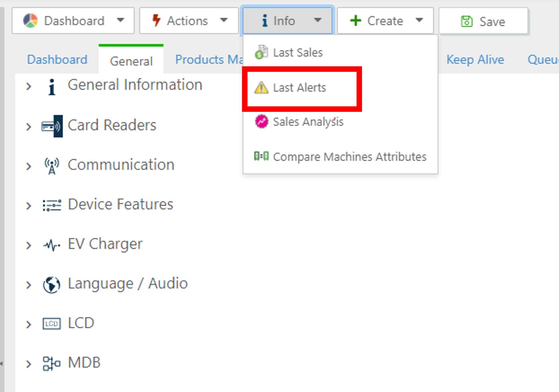This screenshot has height=392, width=559.
Task: Click the green plus Create icon
Action: point(356,21)
